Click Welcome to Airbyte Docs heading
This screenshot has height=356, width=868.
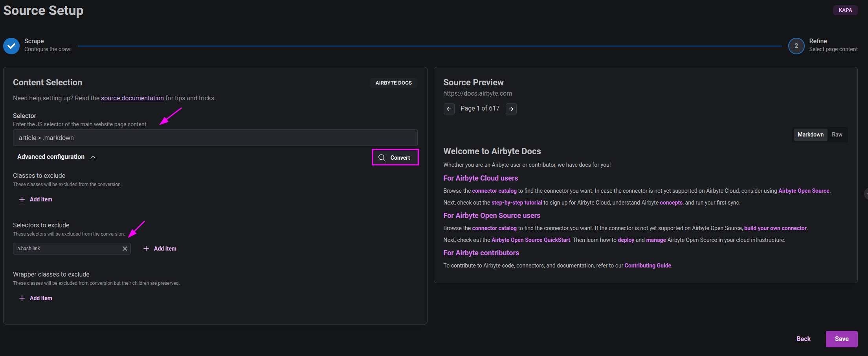point(492,151)
